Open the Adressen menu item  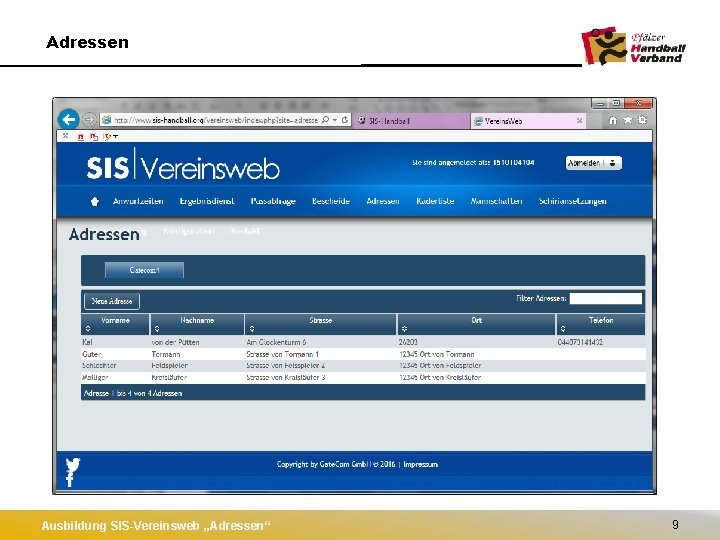pyautogui.click(x=382, y=201)
